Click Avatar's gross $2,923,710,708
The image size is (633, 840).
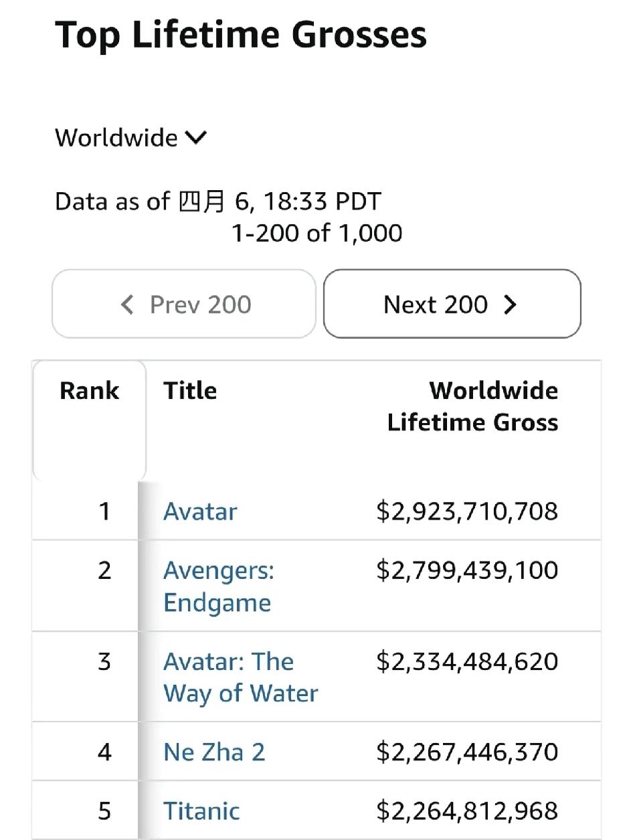[467, 512]
